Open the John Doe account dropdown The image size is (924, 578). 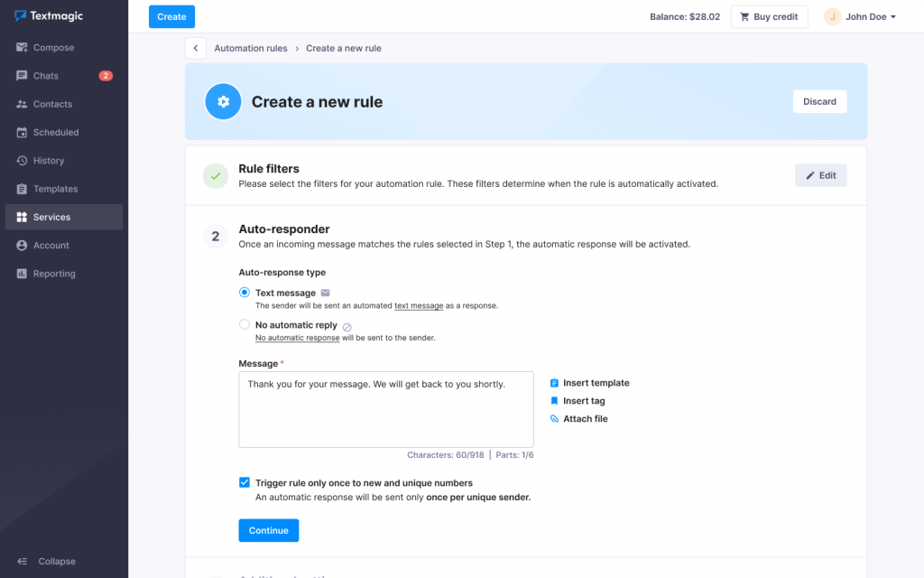pos(860,16)
